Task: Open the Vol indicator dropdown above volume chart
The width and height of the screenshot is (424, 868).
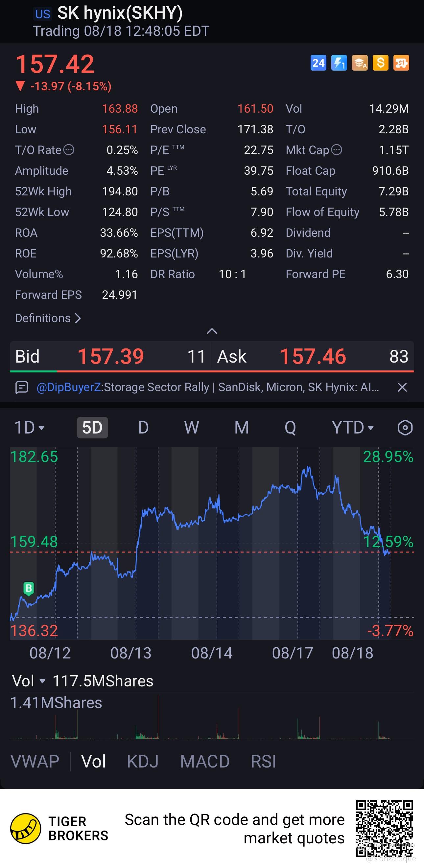Action: 28,681
